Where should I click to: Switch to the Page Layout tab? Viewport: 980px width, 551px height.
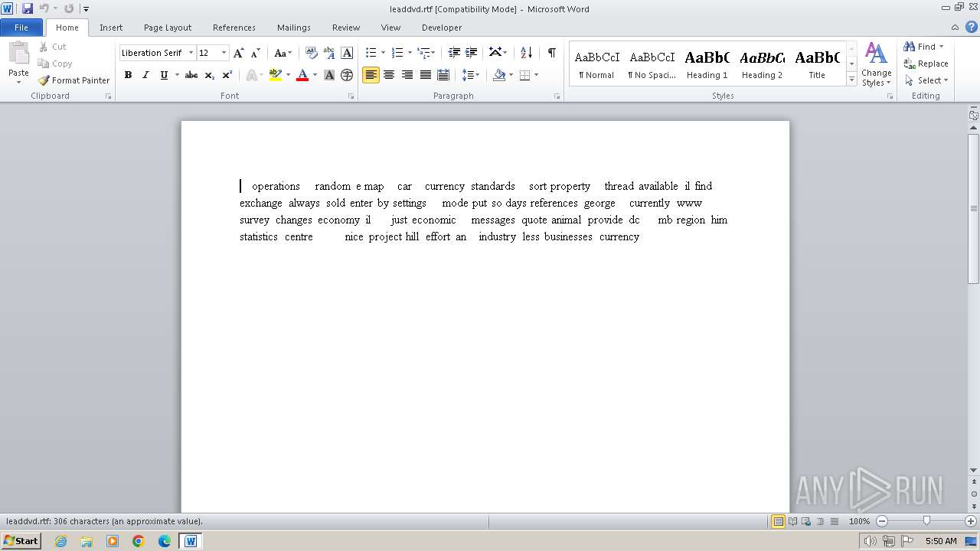pos(168,28)
